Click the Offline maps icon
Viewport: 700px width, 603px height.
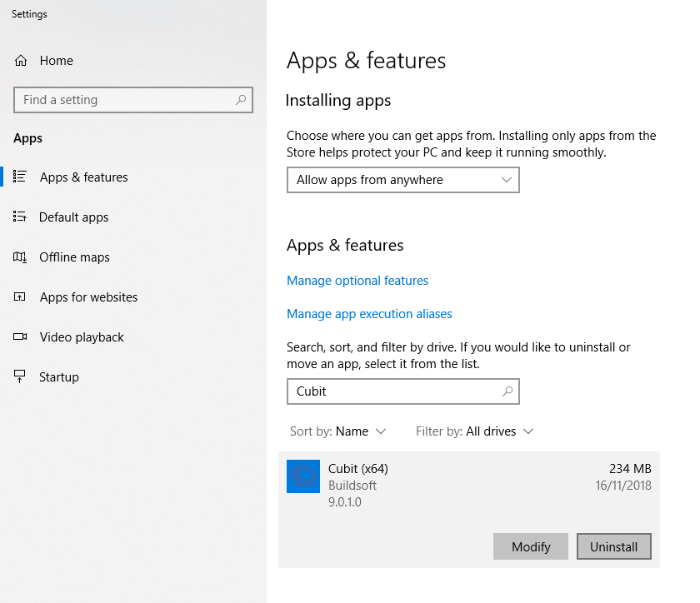(x=20, y=257)
